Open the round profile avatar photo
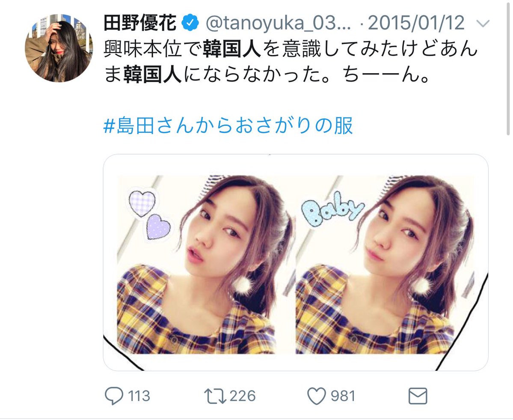The height and width of the screenshot is (420, 513). click(59, 48)
